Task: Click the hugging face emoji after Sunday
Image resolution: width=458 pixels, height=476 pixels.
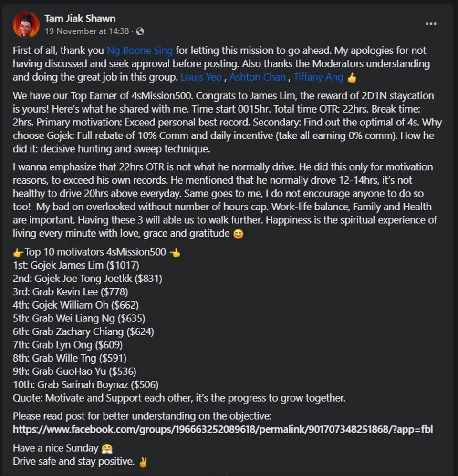Action: click(x=106, y=449)
